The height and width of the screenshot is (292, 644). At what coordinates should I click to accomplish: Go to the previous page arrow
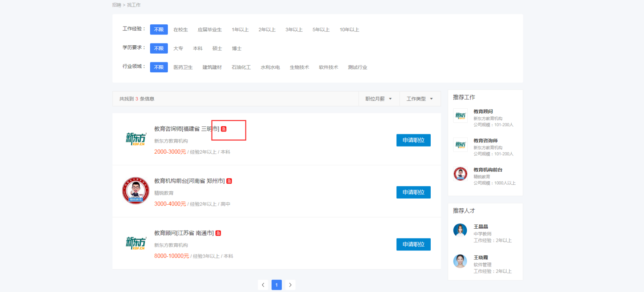tap(263, 285)
